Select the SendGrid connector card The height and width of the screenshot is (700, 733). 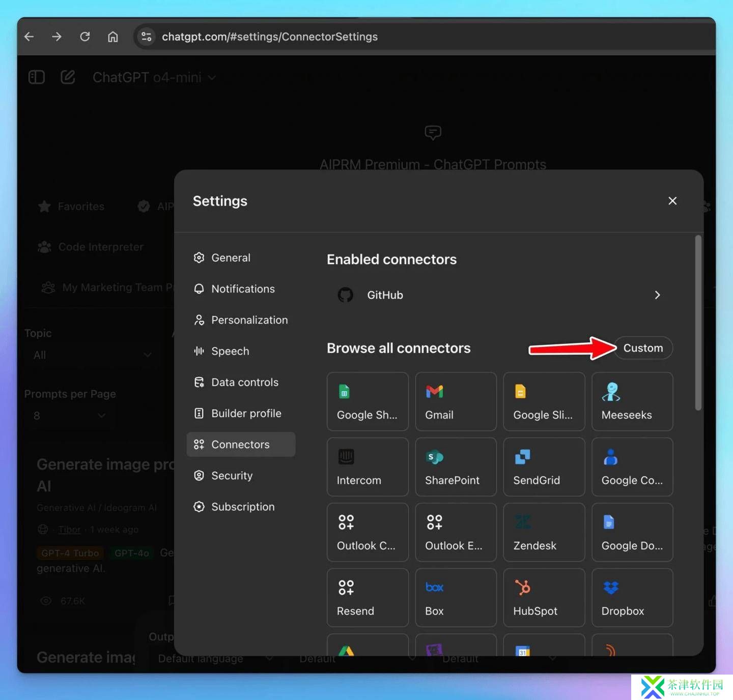point(544,466)
